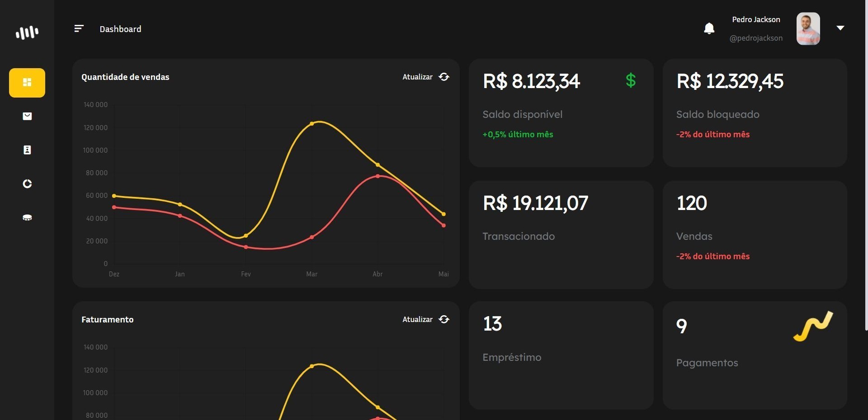Click the Saldo disponível label
The height and width of the screenshot is (420, 868).
522,114
